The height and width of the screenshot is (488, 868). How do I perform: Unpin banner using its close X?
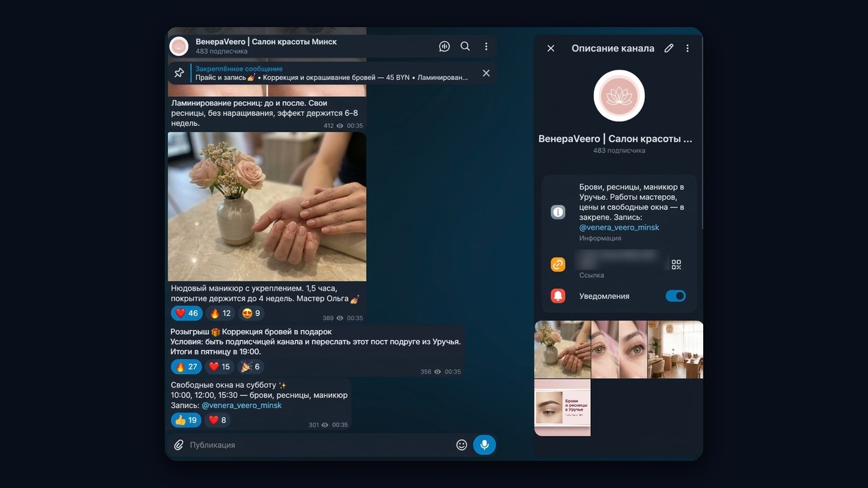(486, 73)
